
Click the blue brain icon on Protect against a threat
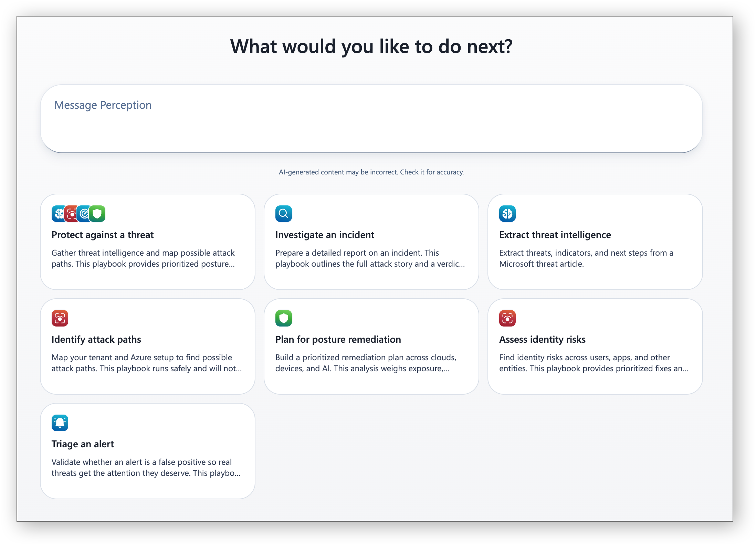(x=58, y=214)
